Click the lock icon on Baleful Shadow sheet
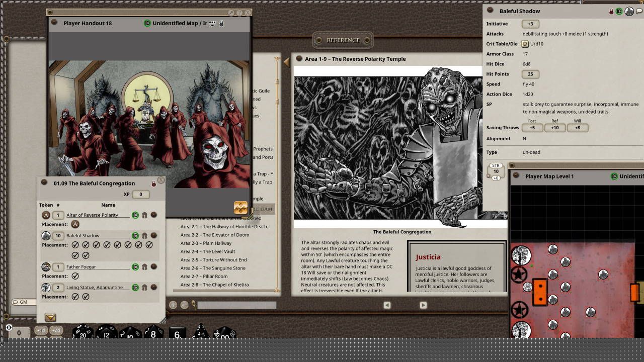Viewport: 644px width, 362px height. tap(611, 11)
